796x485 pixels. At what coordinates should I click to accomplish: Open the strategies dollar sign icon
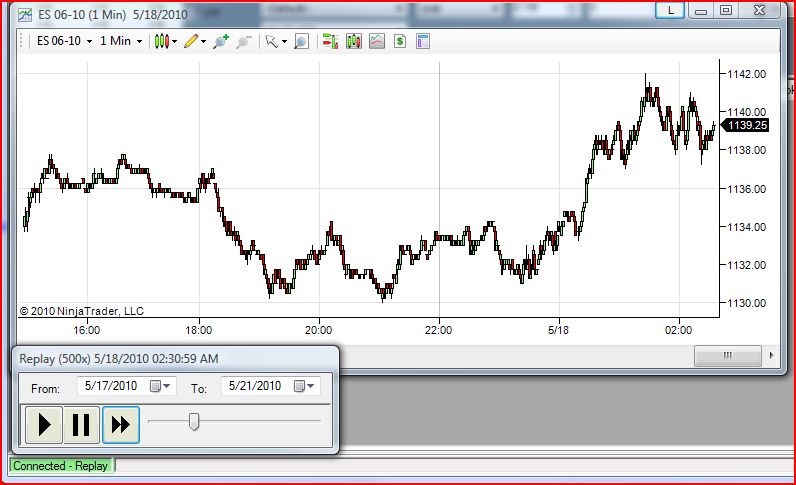400,41
